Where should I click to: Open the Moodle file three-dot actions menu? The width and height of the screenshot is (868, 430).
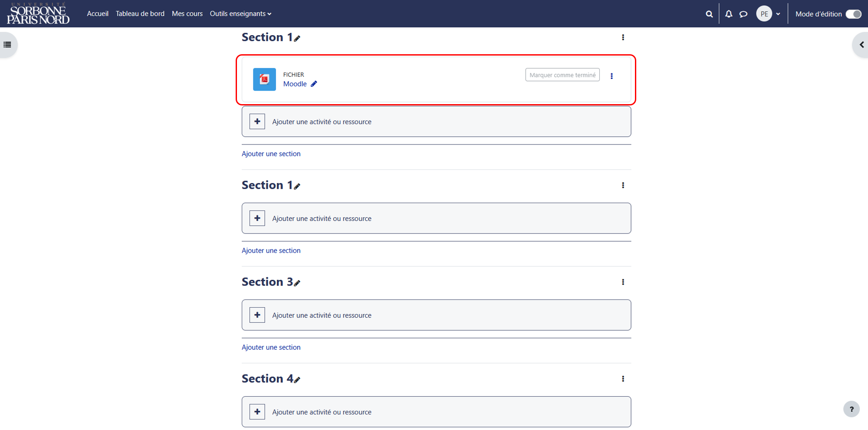tap(612, 76)
